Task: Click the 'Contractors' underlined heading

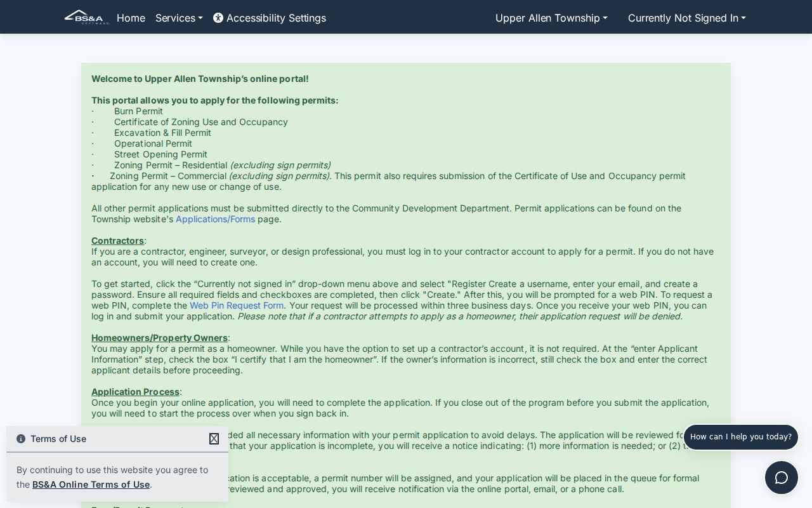Action: (117, 241)
